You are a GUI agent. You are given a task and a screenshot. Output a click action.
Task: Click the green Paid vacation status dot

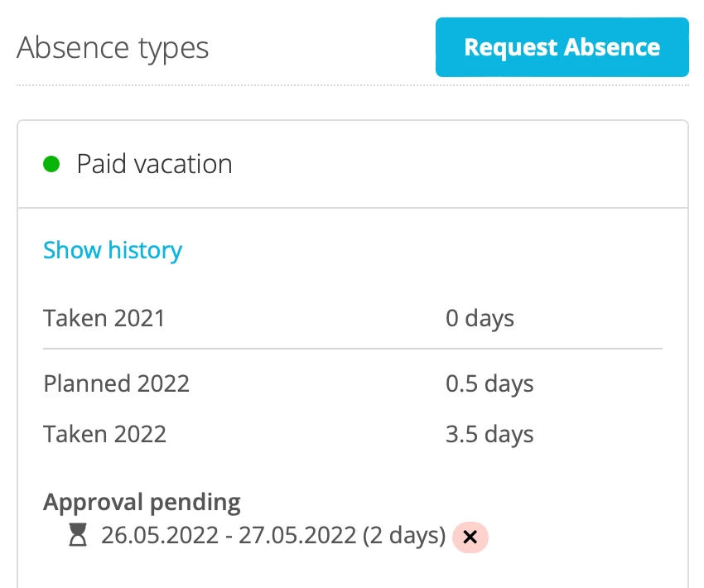point(52,164)
